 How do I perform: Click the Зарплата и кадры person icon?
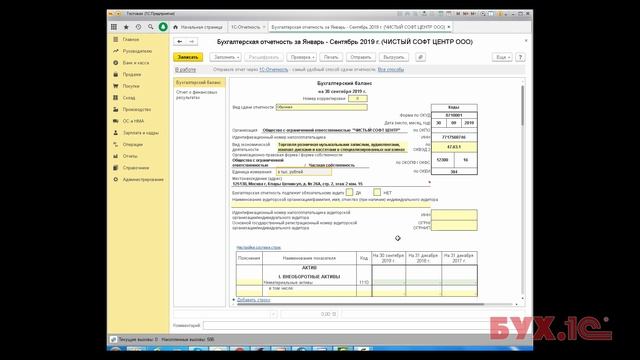tap(116, 133)
